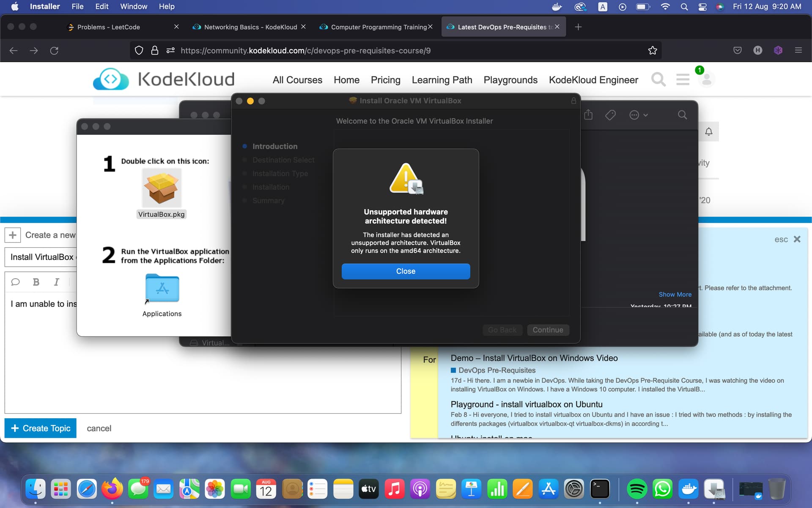Viewport: 812px width, 508px height.
Task: Open the KodeKloud site search magnifier
Action: 658,80
